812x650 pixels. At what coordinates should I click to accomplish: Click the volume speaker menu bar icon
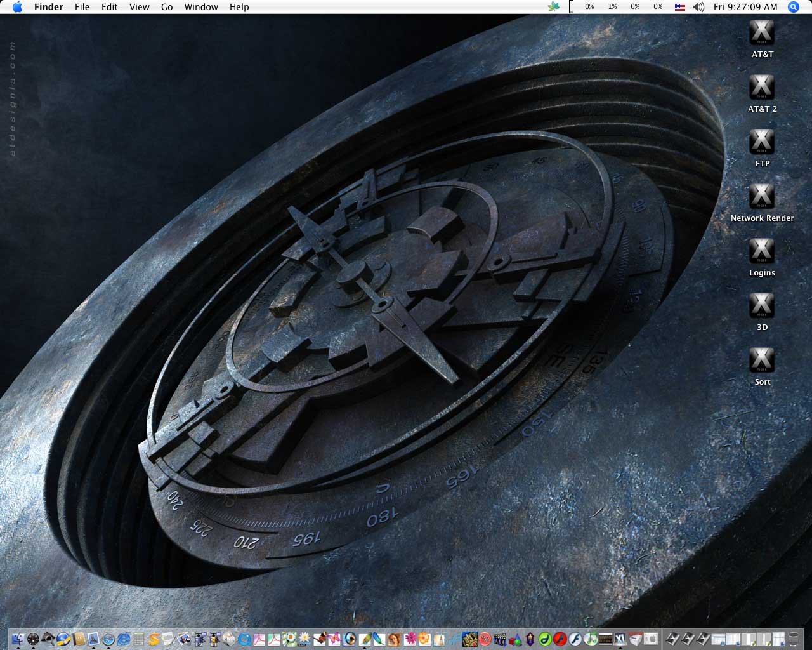[698, 7]
